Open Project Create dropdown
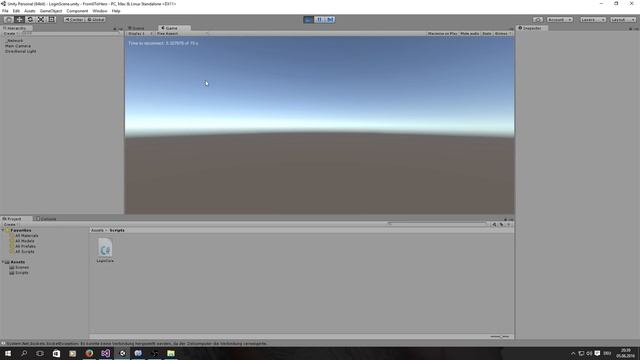 point(10,224)
